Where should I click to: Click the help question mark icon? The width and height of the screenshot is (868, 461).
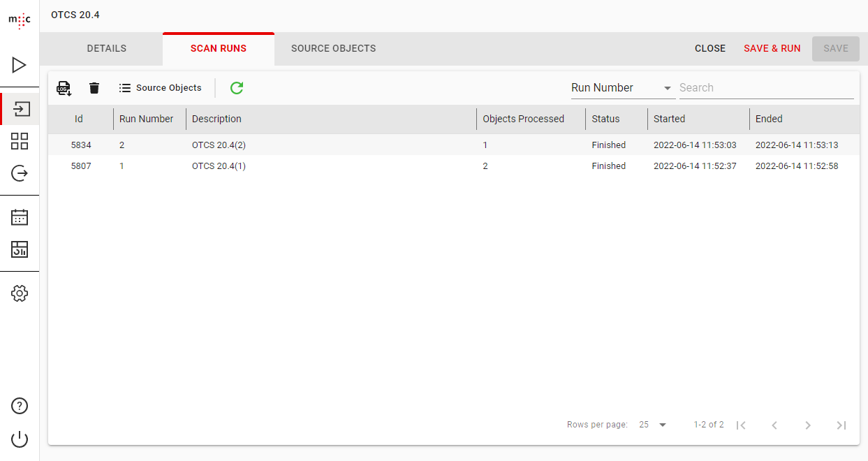coord(20,406)
